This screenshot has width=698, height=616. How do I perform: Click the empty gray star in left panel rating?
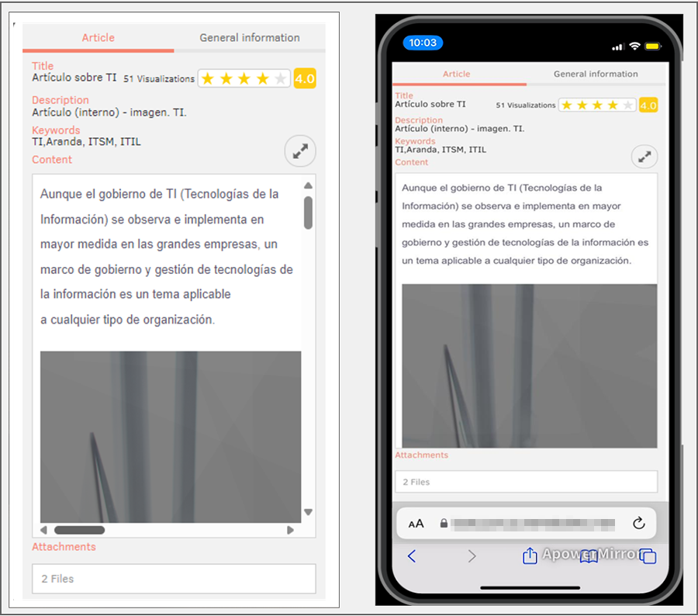[281, 79]
